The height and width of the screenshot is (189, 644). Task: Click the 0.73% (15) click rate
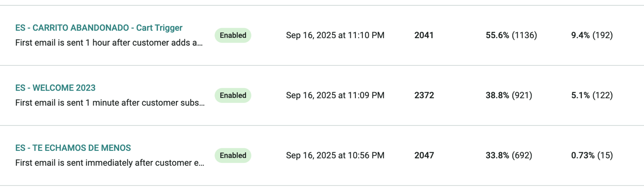click(592, 156)
